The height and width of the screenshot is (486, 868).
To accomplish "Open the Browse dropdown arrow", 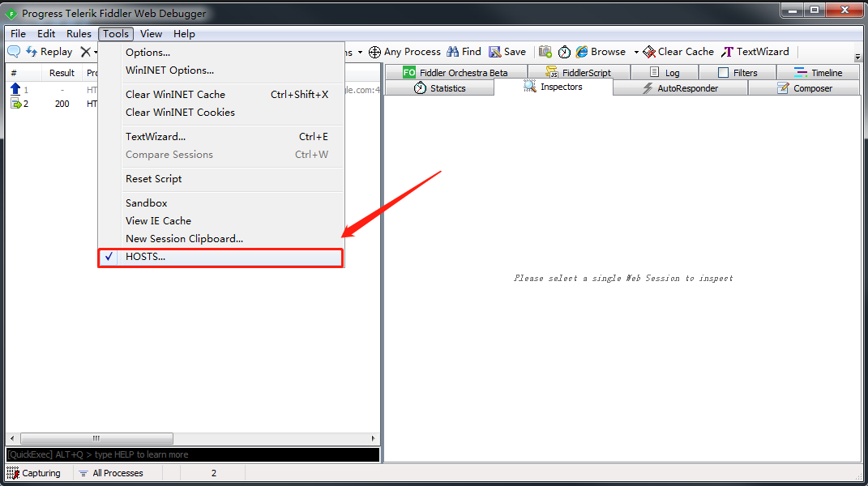I will coord(636,52).
